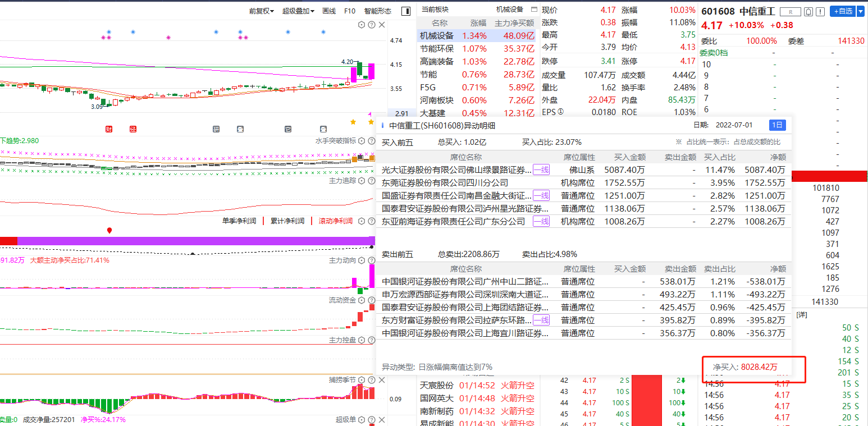Open help icon beside 水手突破指标
This screenshot has width=868, height=426.
(x=371, y=140)
